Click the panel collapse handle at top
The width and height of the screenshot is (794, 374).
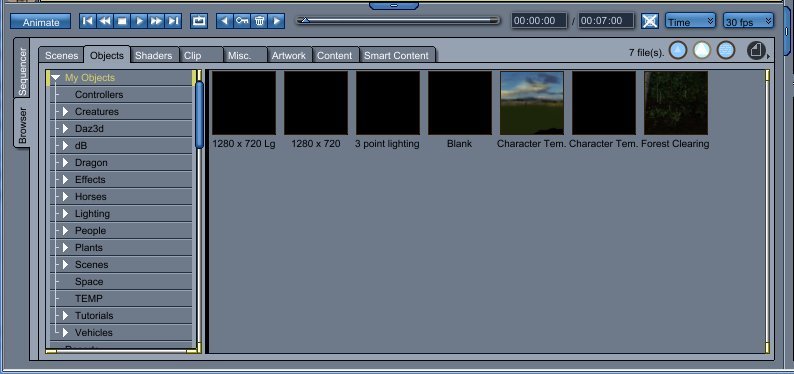tap(394, 5)
